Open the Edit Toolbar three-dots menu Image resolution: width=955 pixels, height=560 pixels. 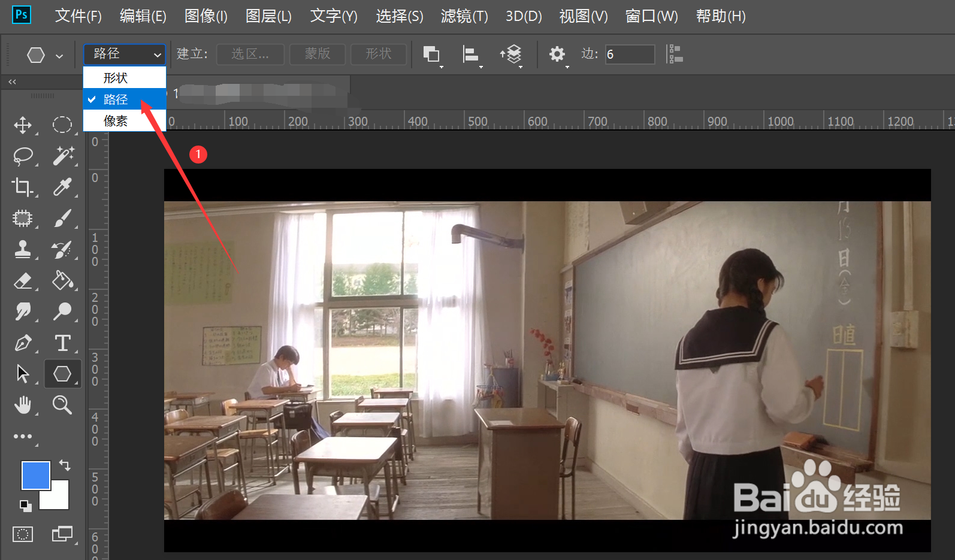click(x=23, y=437)
